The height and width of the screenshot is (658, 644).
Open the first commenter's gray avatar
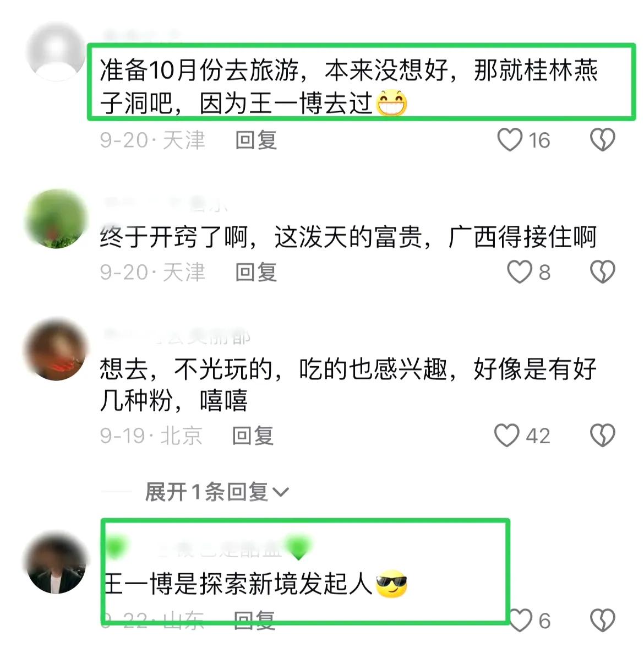click(56, 51)
